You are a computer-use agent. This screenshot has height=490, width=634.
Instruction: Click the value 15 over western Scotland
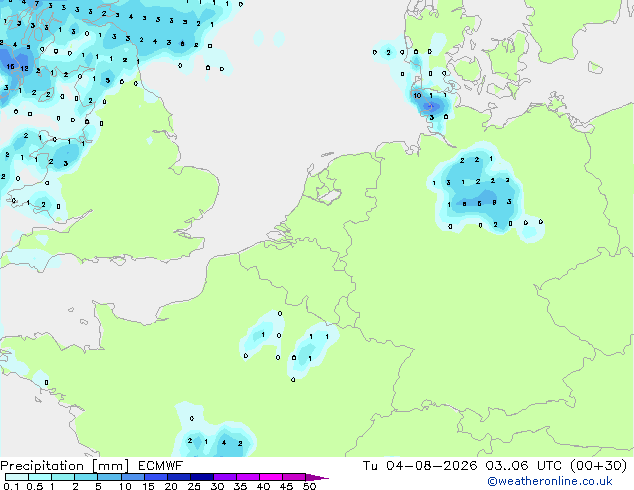[11, 66]
